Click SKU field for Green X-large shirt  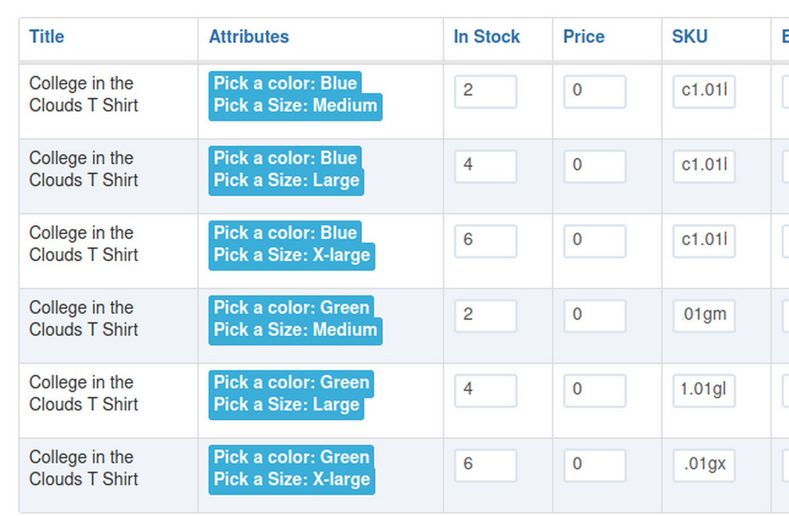[x=704, y=466]
